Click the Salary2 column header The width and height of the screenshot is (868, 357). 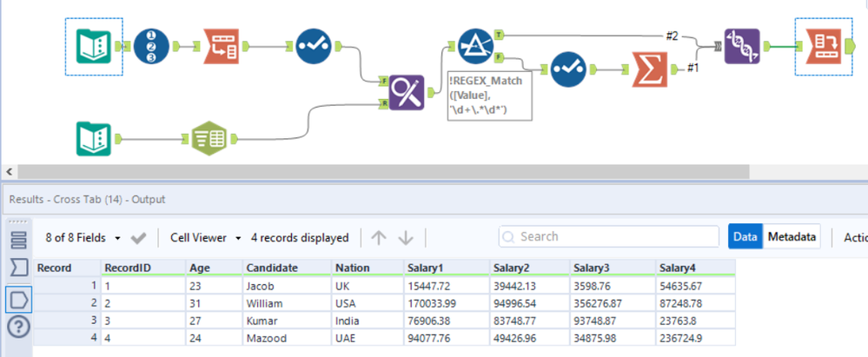tap(530, 268)
